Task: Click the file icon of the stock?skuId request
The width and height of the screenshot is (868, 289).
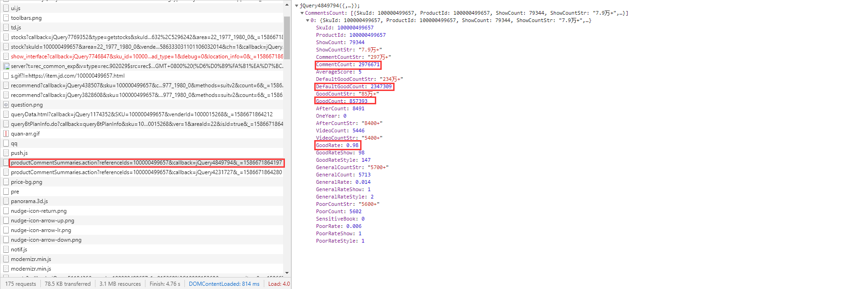Action: (x=6, y=47)
